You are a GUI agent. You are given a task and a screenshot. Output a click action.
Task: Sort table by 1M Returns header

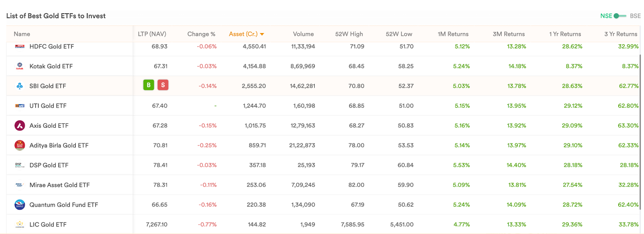click(453, 34)
